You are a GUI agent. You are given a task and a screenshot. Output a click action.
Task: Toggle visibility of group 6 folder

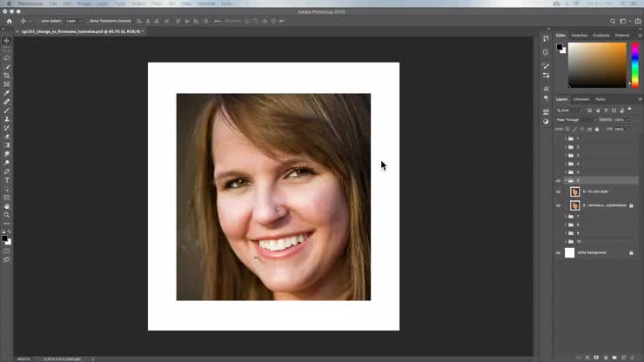(x=558, y=181)
